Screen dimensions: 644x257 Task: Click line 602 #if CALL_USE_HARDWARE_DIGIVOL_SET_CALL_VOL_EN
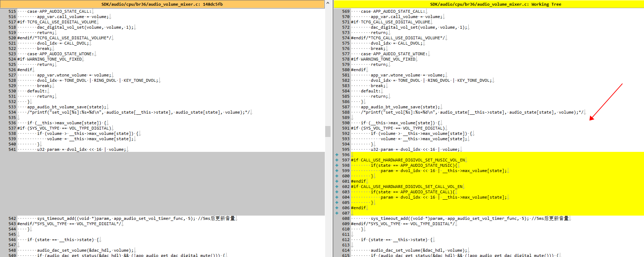(x=407, y=187)
